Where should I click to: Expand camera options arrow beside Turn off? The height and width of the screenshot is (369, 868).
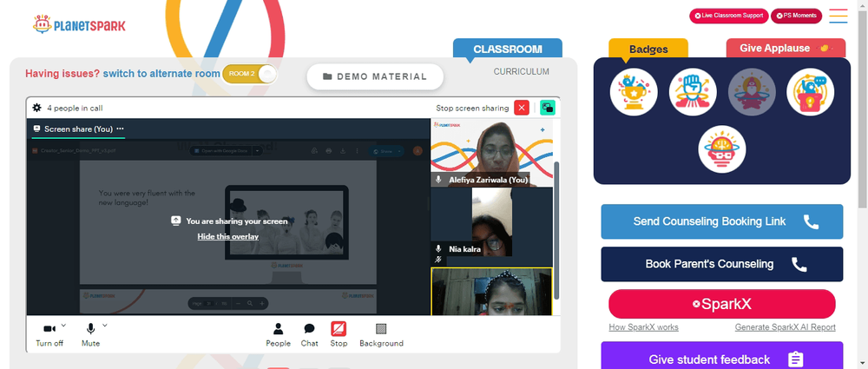click(63, 326)
